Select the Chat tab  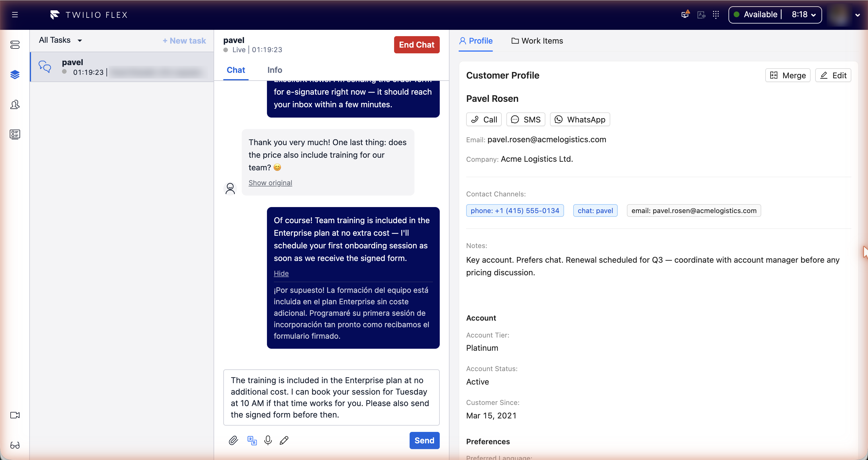click(x=236, y=70)
